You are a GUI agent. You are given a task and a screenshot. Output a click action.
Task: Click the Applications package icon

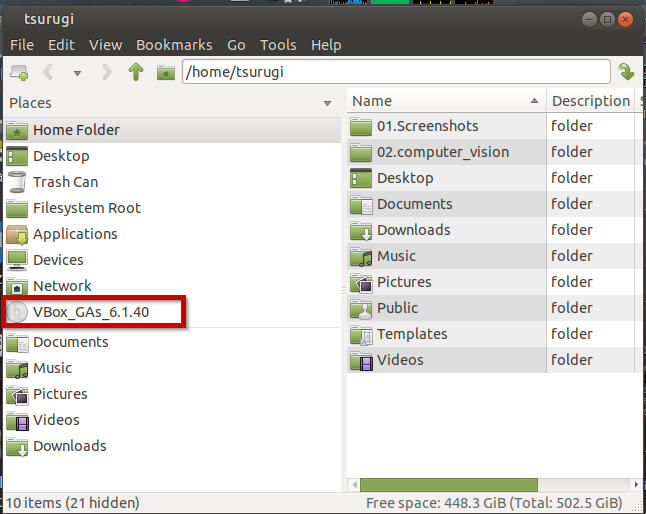[x=17, y=234]
